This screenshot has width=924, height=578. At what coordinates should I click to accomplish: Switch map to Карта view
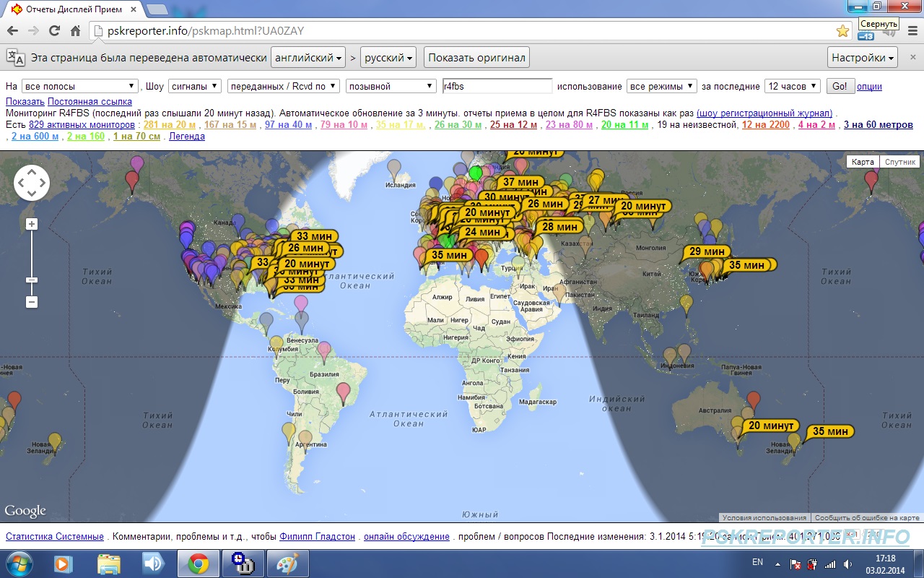point(863,162)
